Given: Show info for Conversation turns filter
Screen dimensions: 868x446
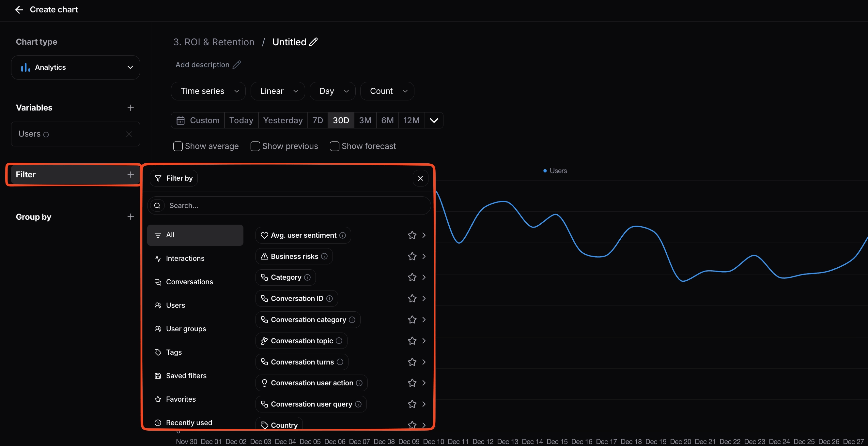Looking at the screenshot, I should 340,362.
